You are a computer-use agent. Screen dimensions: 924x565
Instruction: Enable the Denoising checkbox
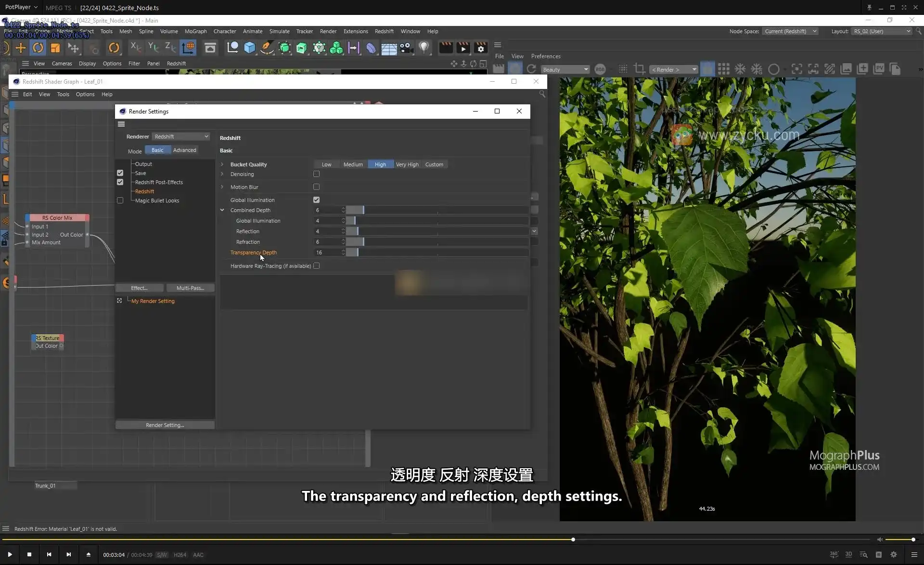tap(317, 174)
